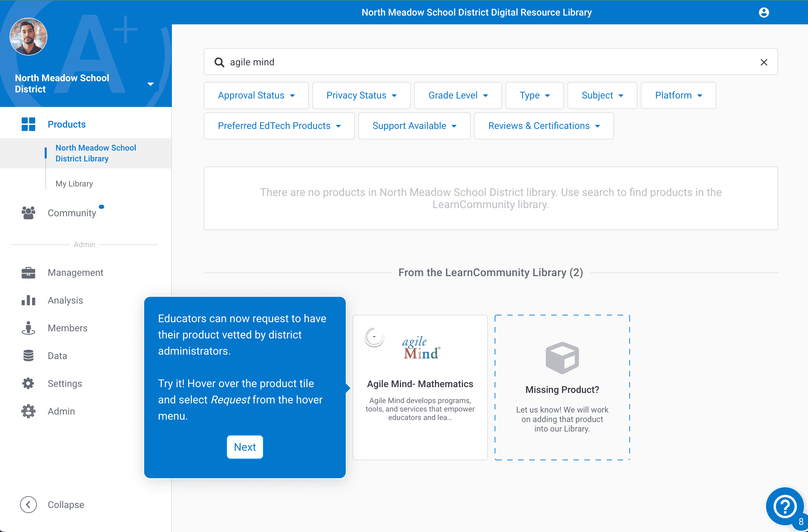Open the district switcher dropdown arrow

coord(150,84)
